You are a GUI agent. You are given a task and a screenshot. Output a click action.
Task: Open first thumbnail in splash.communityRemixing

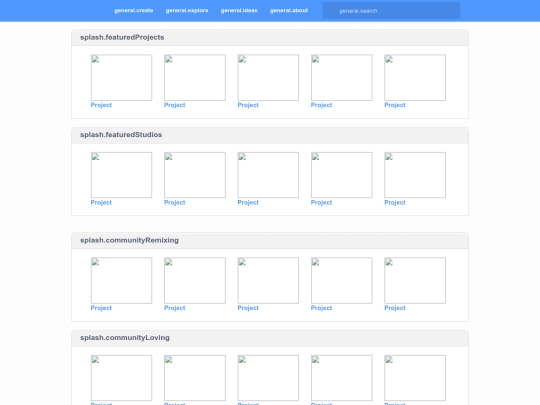pos(121,280)
